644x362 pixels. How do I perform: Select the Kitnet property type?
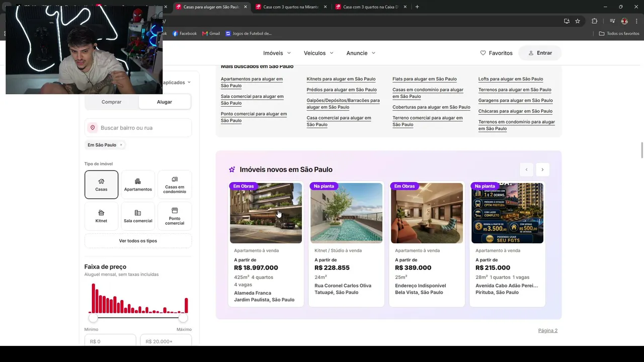click(101, 216)
